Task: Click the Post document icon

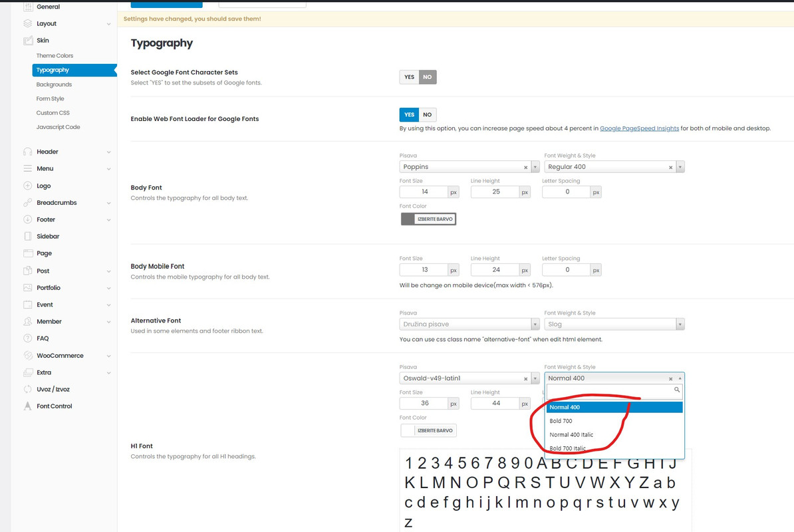Action: point(28,271)
